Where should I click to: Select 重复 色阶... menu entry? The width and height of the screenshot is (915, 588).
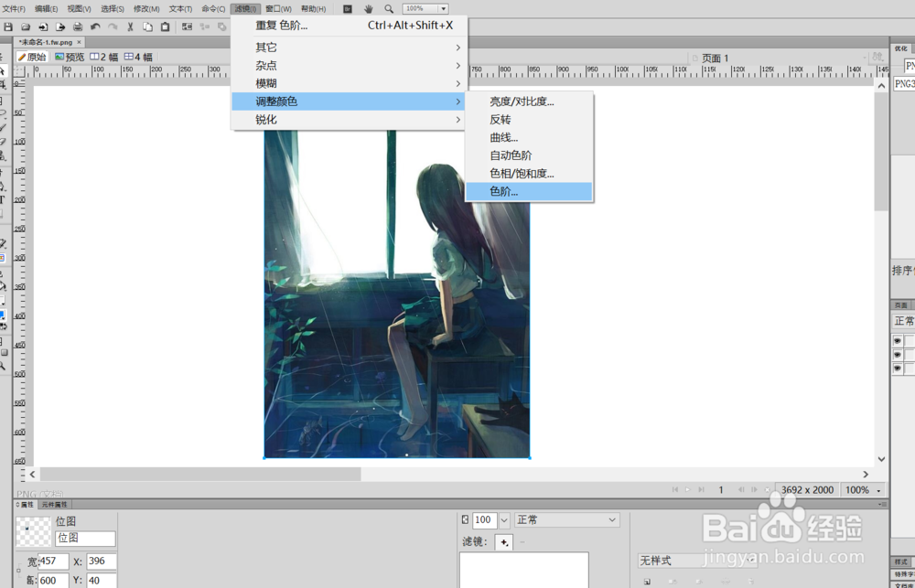(x=349, y=25)
